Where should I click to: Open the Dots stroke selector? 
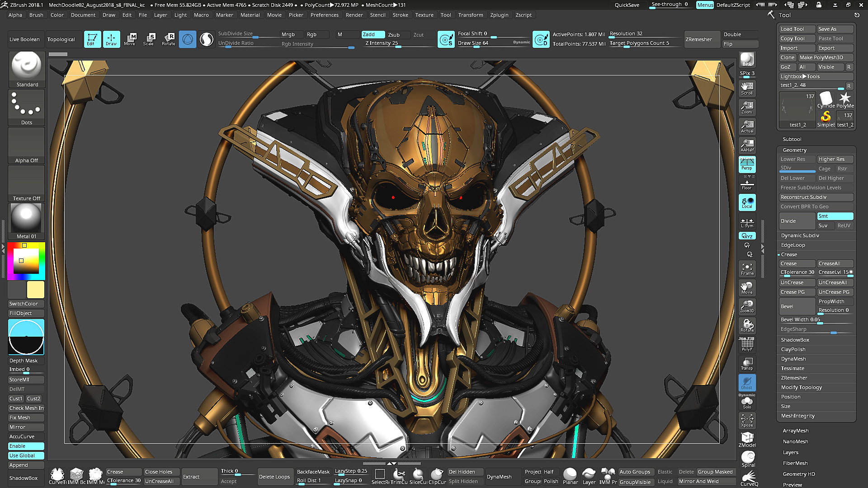[x=27, y=108]
